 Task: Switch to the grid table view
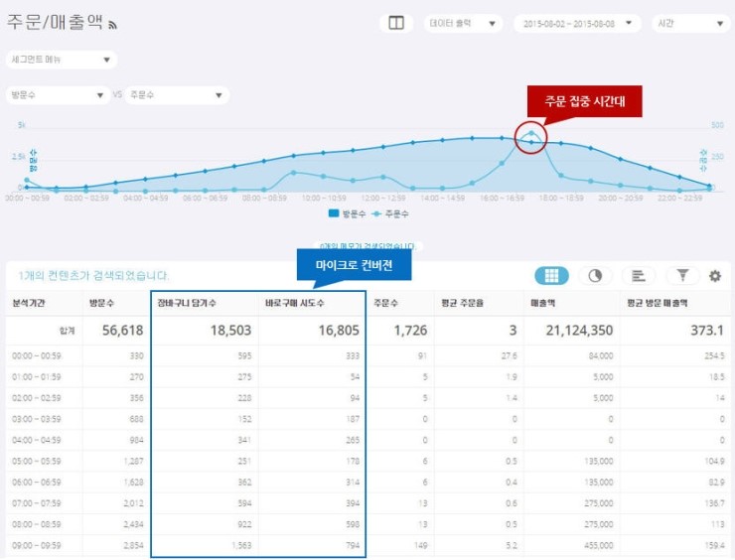[x=552, y=276]
